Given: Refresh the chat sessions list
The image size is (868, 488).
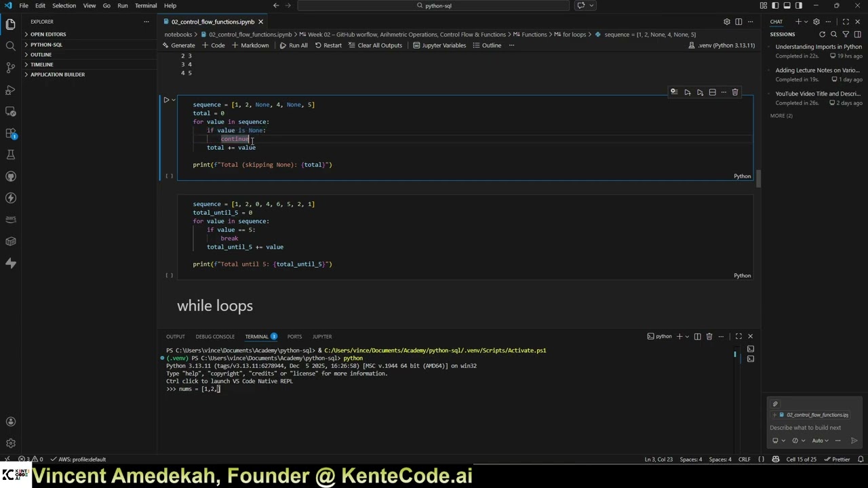Looking at the screenshot, I should [x=822, y=34].
